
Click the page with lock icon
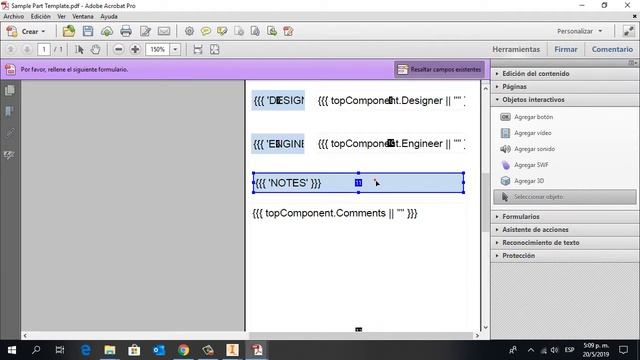pyautogui.click(x=239, y=31)
